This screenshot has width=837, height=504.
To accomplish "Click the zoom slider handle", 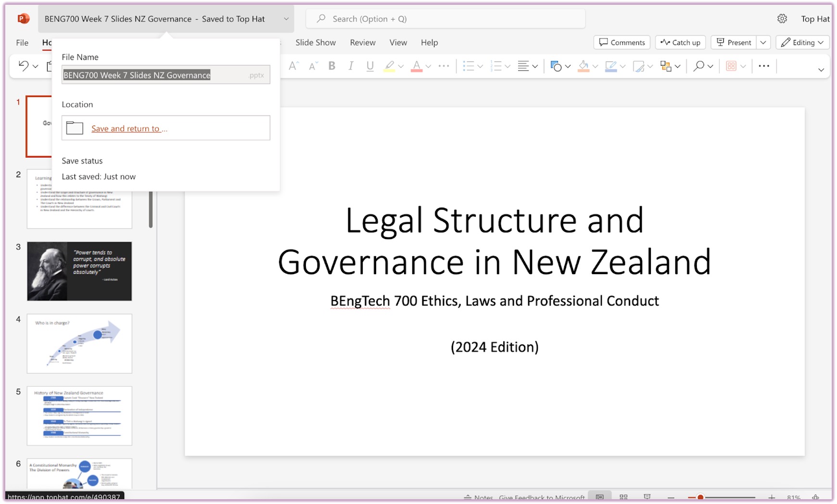I will click(700, 497).
